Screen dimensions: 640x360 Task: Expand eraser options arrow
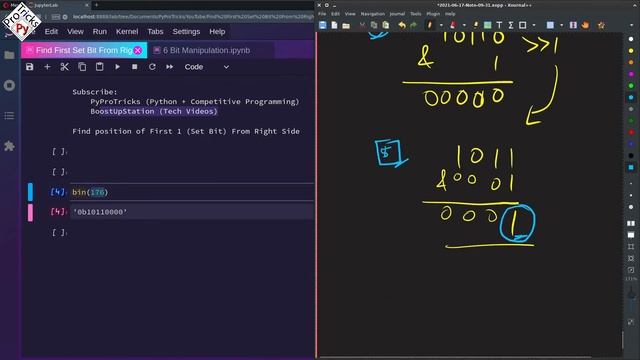464,25
